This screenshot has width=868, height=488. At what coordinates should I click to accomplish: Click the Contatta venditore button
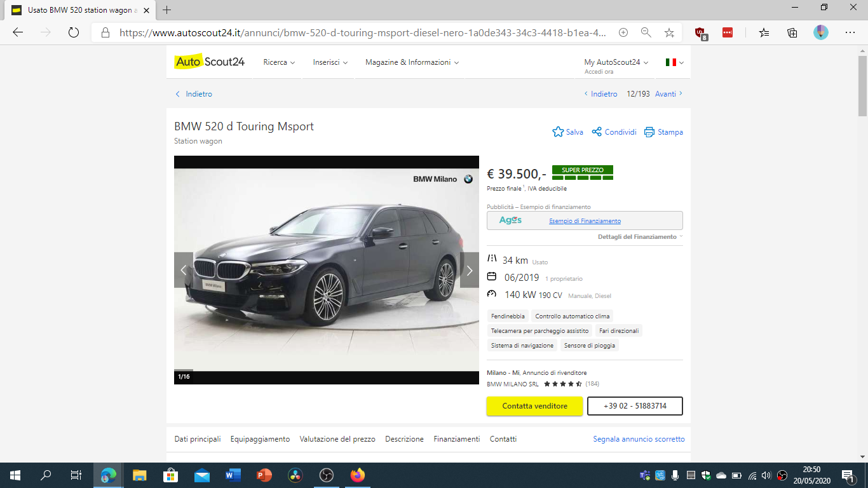[x=534, y=406]
